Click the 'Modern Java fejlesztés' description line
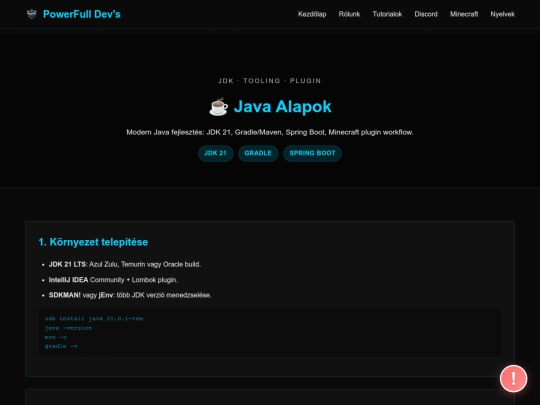540x405 pixels. pyautogui.click(x=270, y=132)
